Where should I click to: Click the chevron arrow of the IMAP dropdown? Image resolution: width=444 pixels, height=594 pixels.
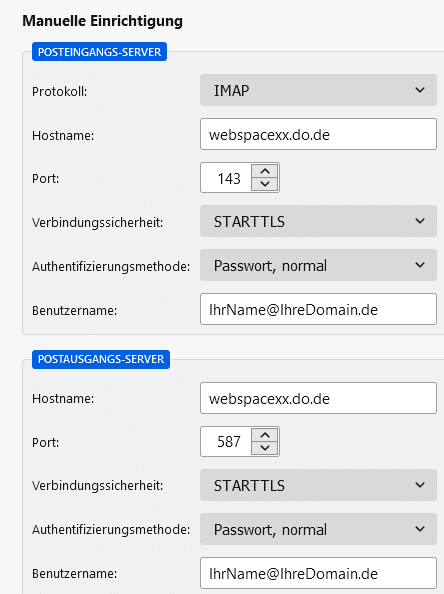(420, 90)
